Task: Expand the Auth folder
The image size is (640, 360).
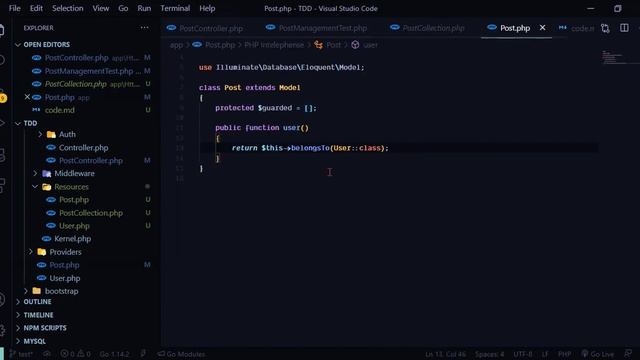Action: click(67, 134)
